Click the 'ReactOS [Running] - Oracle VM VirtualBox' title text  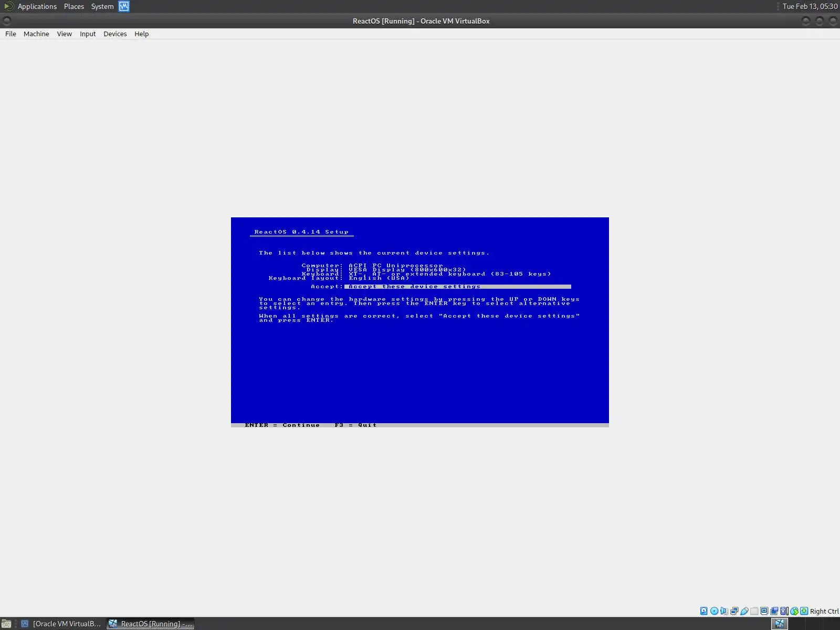421,21
